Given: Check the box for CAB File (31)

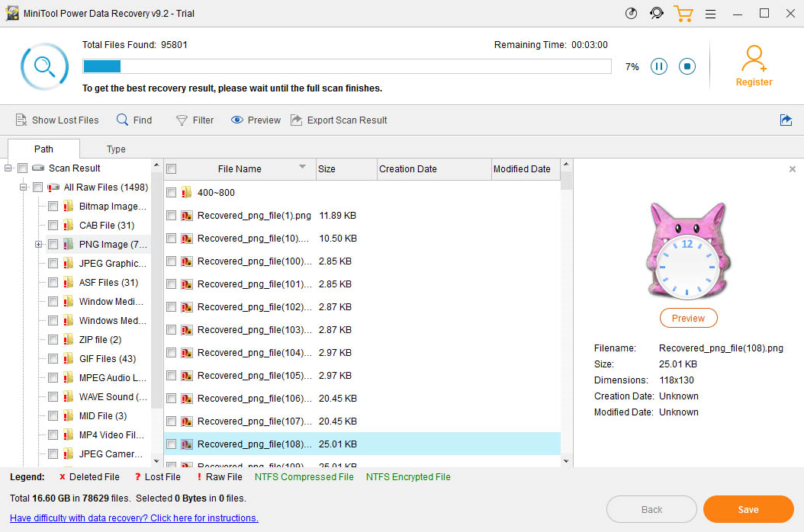Looking at the screenshot, I should [53, 226].
